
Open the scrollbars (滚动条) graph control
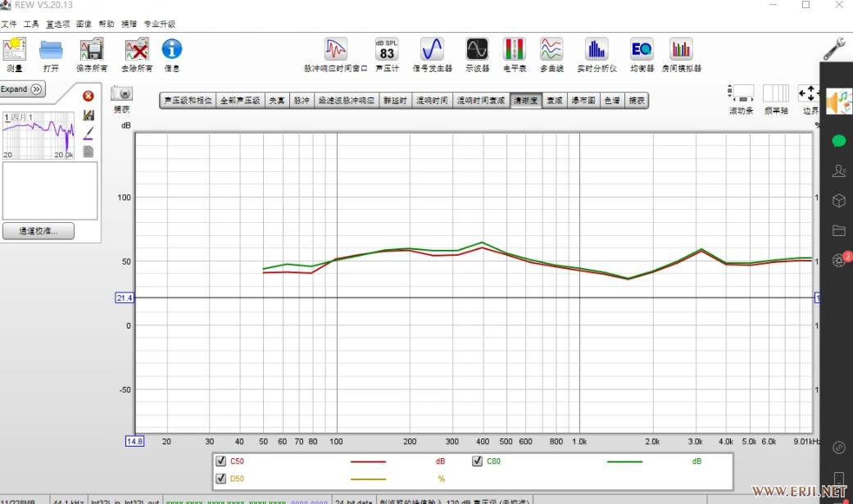pos(741,94)
